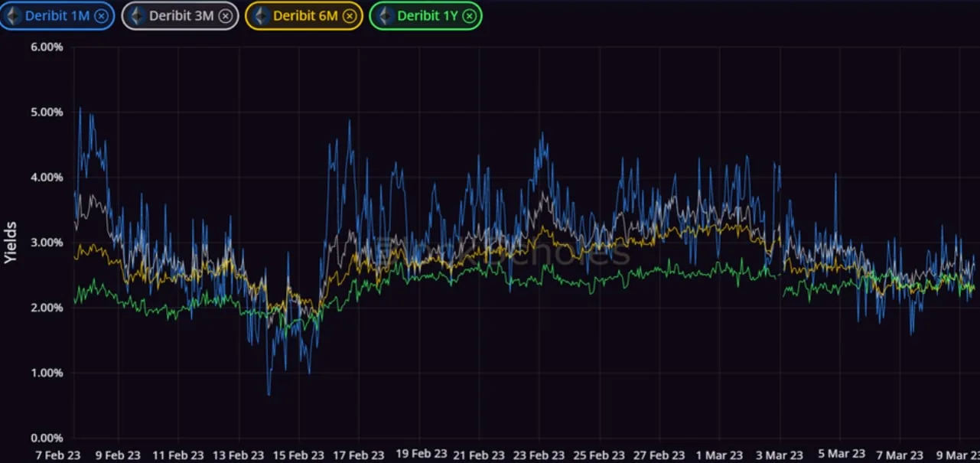Click the 19 Feb 23 date label
This screenshot has width=980, height=463.
[x=420, y=454]
